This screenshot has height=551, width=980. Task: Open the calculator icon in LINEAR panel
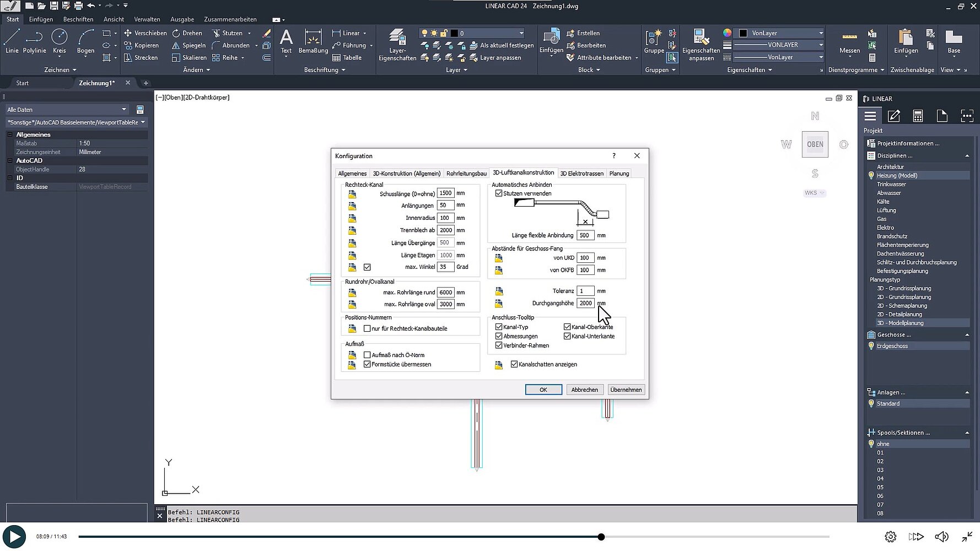pyautogui.click(x=918, y=116)
